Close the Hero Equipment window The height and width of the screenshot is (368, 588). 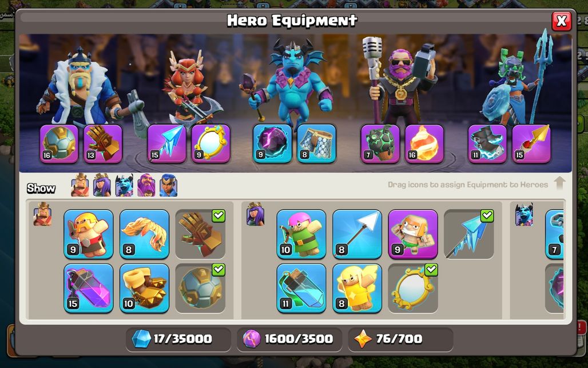tap(561, 21)
